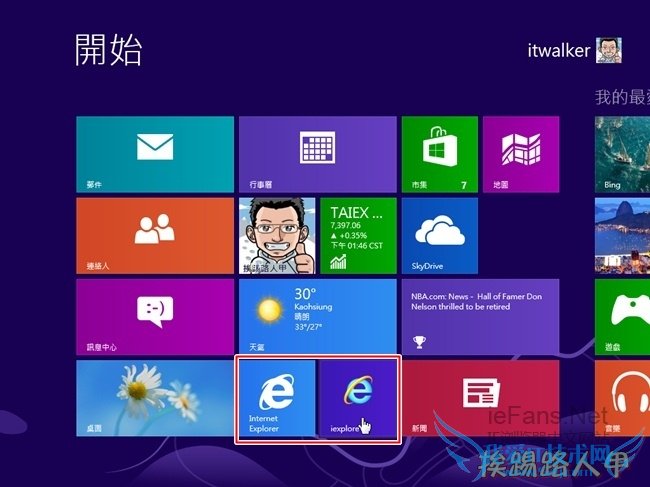Open the Desktop tile with daisies
The width and height of the screenshot is (650, 487).
coord(155,398)
